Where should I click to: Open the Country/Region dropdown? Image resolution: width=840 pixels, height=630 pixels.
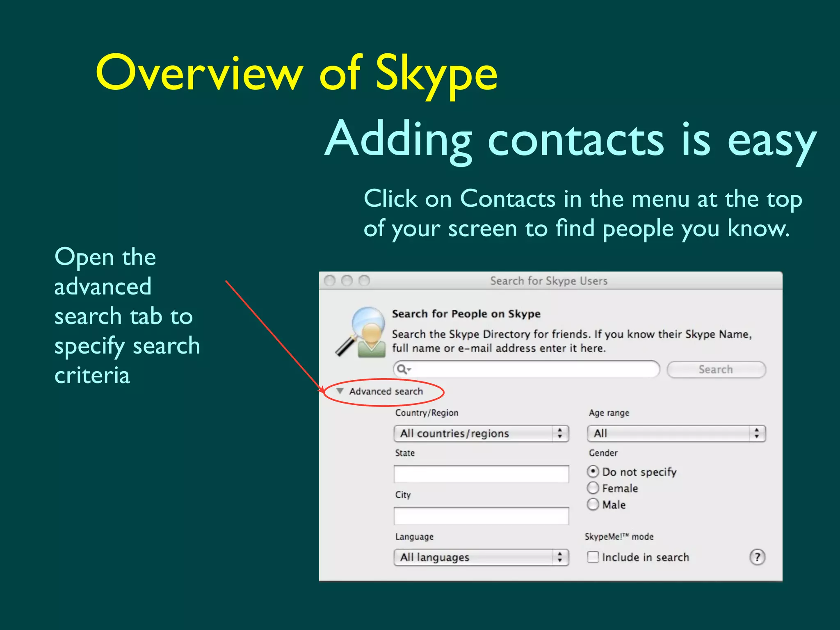[x=481, y=434]
